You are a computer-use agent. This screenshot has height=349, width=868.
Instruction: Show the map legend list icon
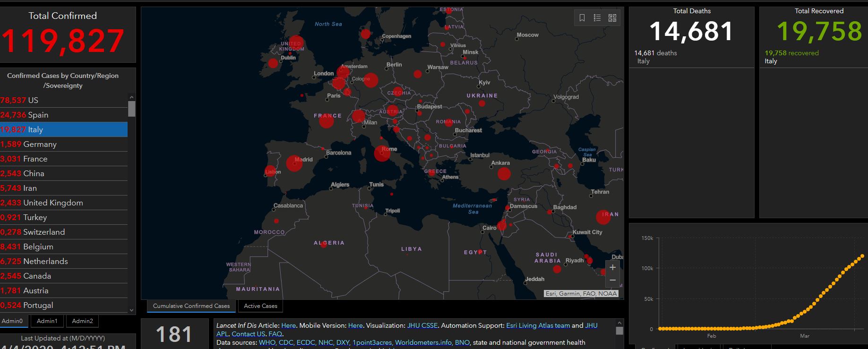597,18
